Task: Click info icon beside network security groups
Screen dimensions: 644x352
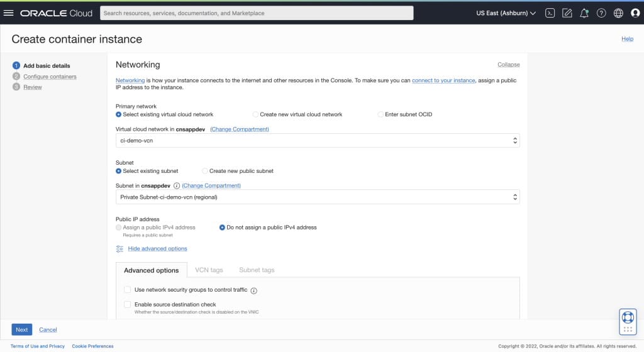Action: click(x=254, y=290)
